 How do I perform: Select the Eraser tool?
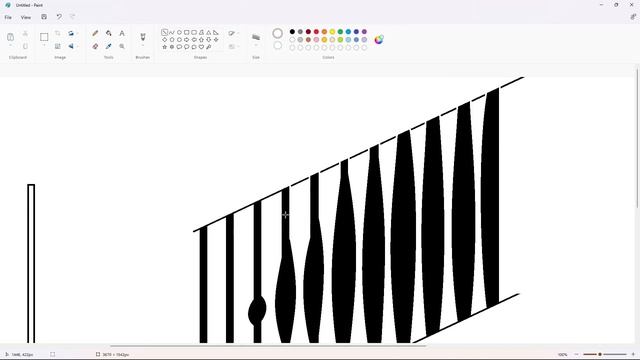click(95, 47)
